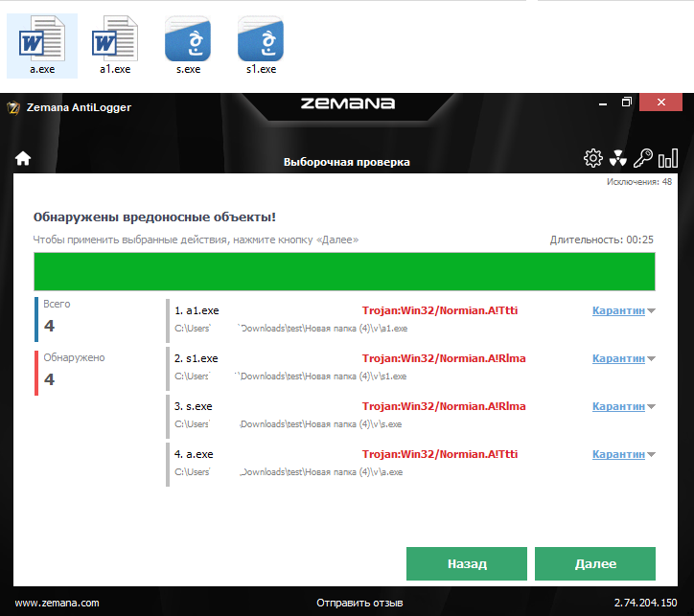The width and height of the screenshot is (694, 616).
Task: Click Trojan:Win32/Normian.A!Rlma label for s.exe
Action: [x=444, y=406]
